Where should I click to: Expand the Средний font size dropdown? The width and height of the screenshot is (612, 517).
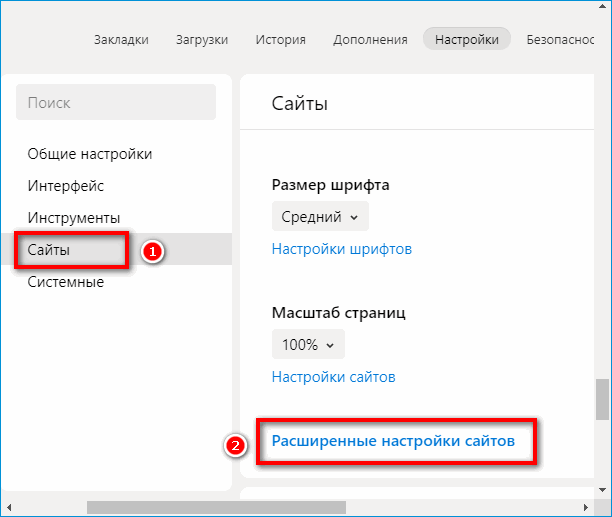pyautogui.click(x=320, y=216)
